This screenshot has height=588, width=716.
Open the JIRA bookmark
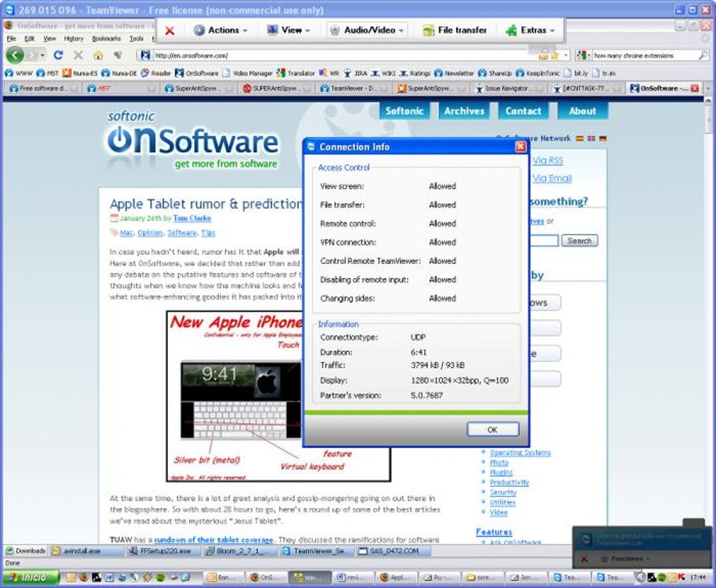[356, 73]
